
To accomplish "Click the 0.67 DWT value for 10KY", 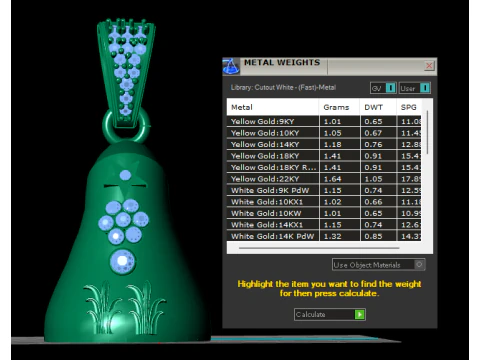I will [373, 133].
